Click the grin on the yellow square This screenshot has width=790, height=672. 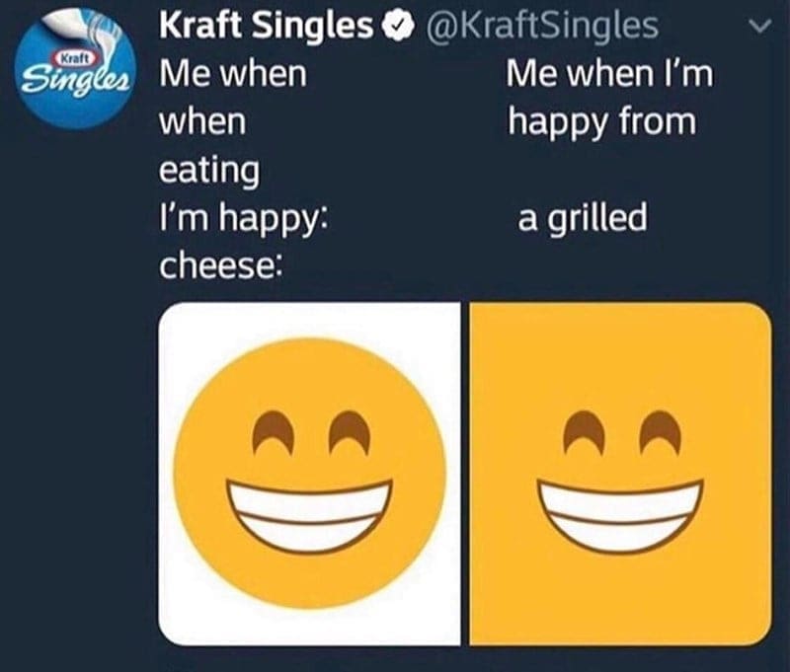point(622,511)
